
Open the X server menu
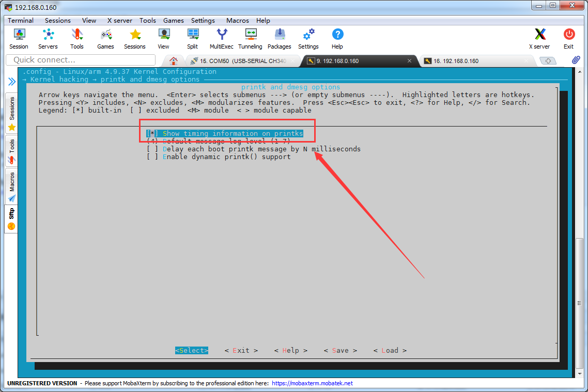coord(120,21)
